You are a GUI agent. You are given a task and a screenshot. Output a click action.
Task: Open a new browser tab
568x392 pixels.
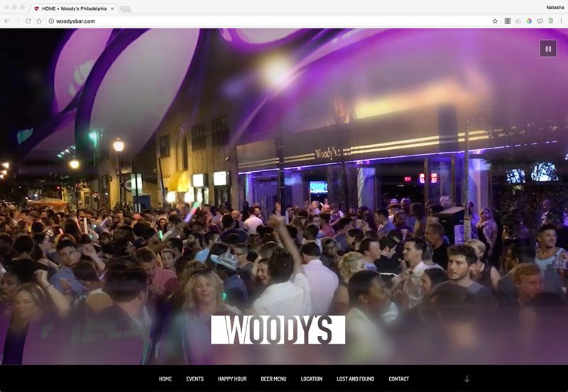coord(126,9)
